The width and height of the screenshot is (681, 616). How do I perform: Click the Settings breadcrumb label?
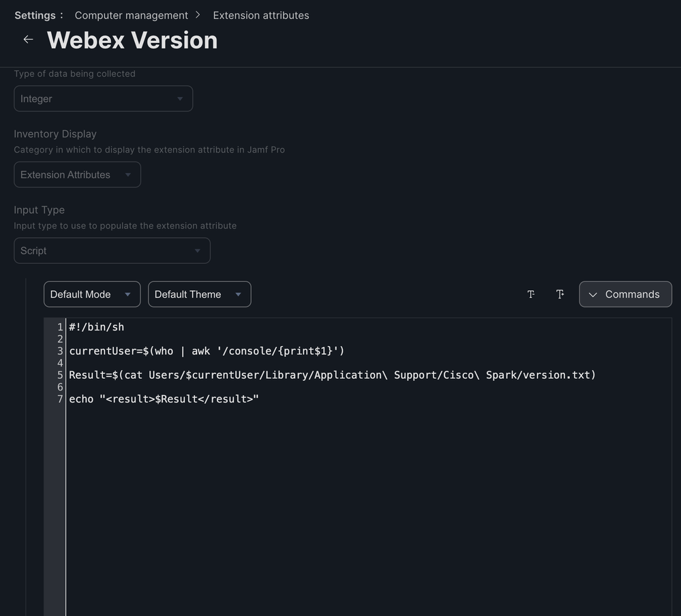point(35,15)
